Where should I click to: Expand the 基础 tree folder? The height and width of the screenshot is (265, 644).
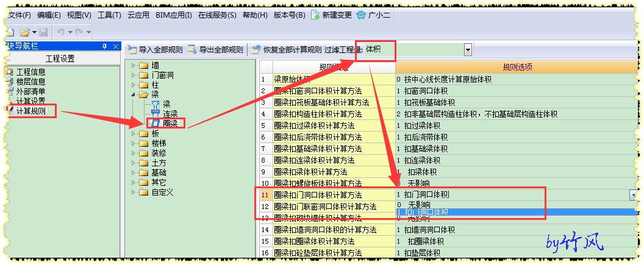pos(133,172)
